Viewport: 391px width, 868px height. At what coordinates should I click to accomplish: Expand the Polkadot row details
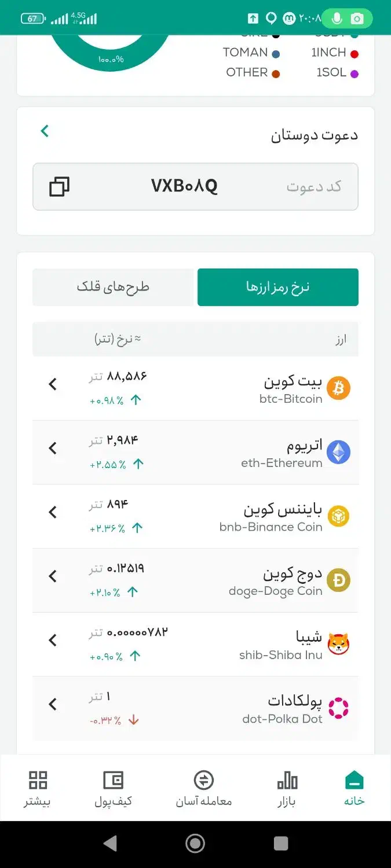click(x=53, y=704)
